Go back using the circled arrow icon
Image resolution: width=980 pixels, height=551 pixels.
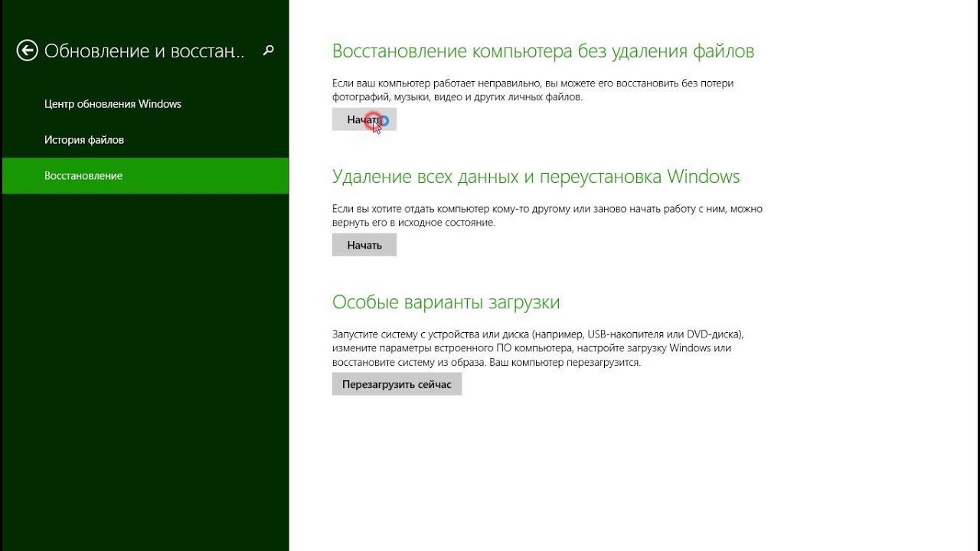coord(28,51)
